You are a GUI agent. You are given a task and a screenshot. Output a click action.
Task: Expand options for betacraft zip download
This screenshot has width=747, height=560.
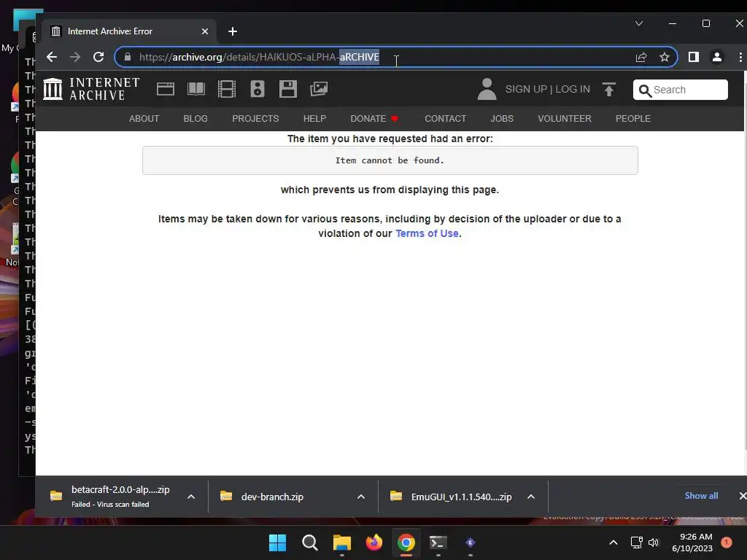click(191, 497)
